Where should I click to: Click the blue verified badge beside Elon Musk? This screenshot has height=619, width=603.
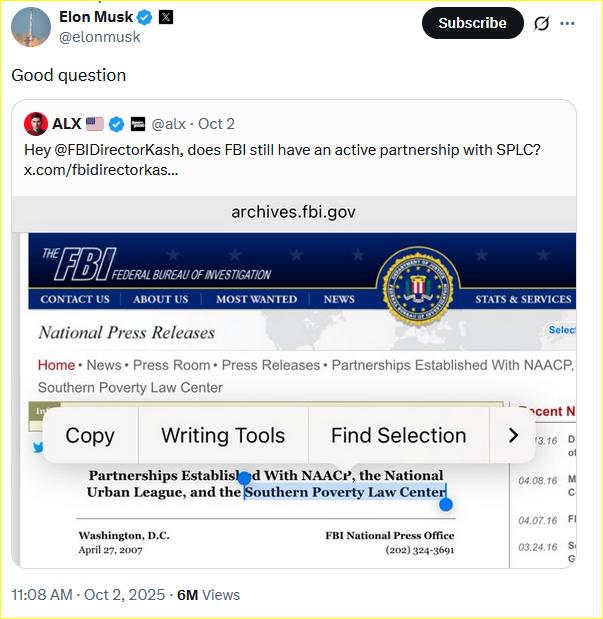click(x=144, y=17)
